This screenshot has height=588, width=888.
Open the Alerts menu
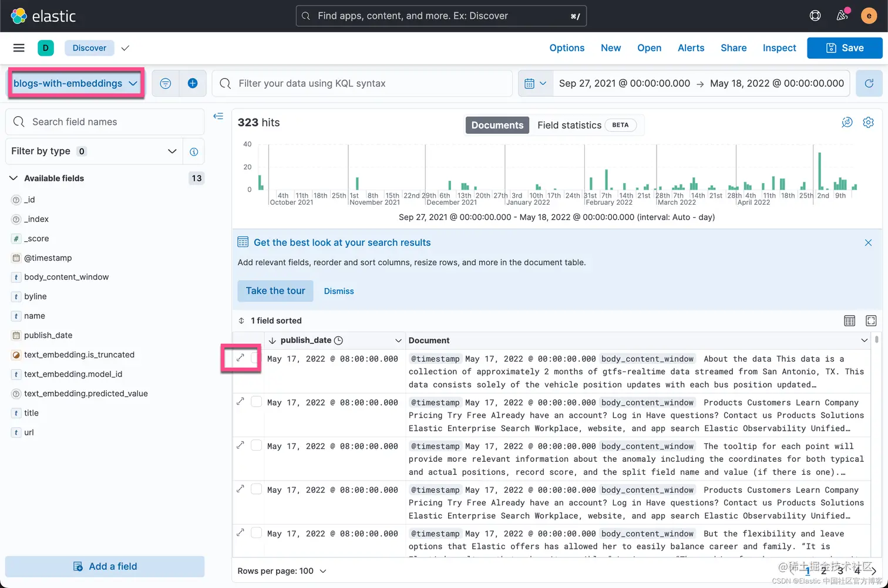pos(691,48)
